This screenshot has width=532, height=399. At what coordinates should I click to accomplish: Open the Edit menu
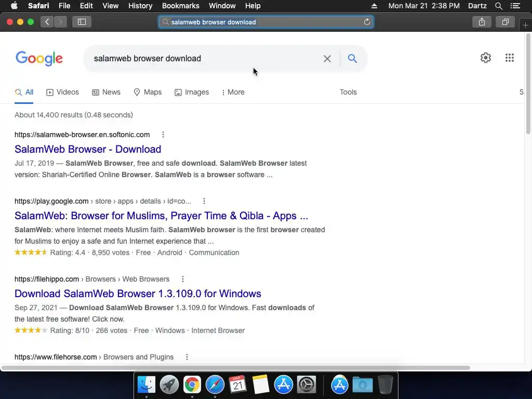click(x=86, y=6)
